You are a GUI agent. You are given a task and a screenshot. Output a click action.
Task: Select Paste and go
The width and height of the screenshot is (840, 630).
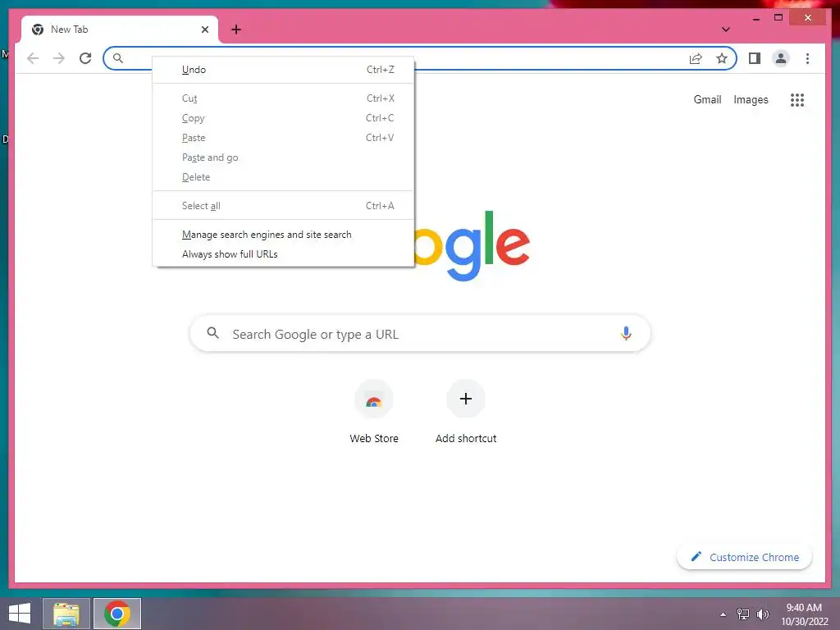coord(283,157)
